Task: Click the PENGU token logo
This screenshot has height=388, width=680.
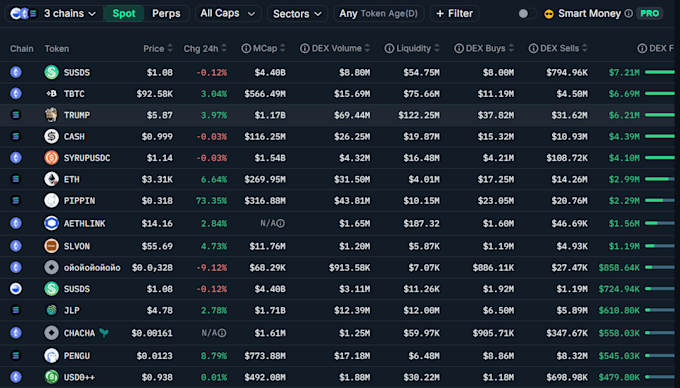Action: coord(51,355)
